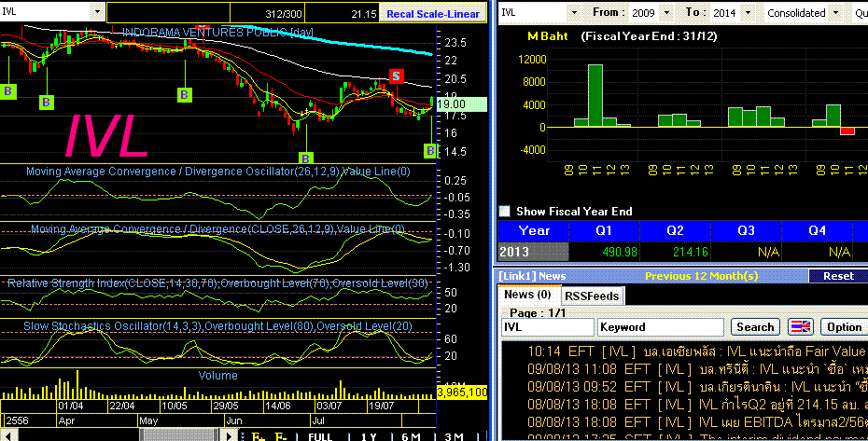Image resolution: width=868 pixels, height=441 pixels.
Task: Click the red S sell signal marker
Action: (x=396, y=76)
